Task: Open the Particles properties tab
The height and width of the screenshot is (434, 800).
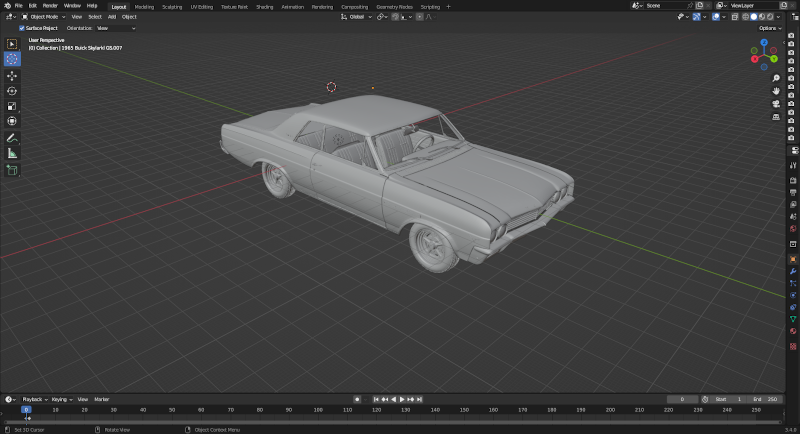Action: click(793, 283)
